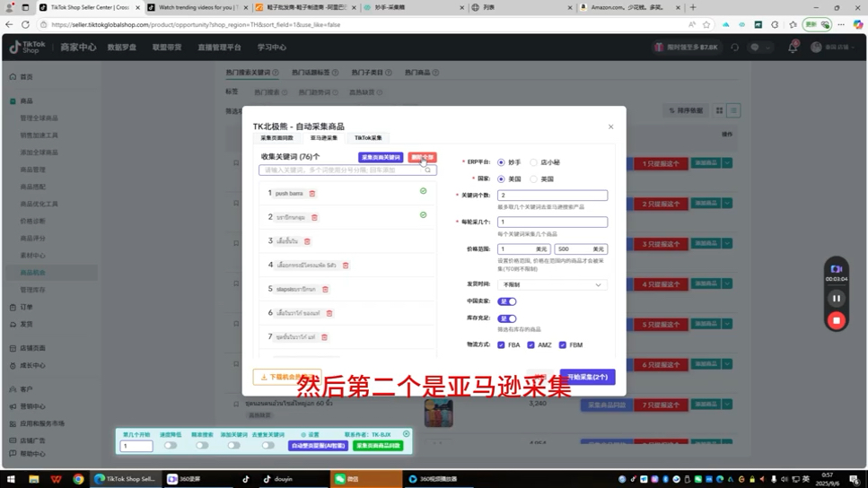Go back in browser history

click(9, 24)
